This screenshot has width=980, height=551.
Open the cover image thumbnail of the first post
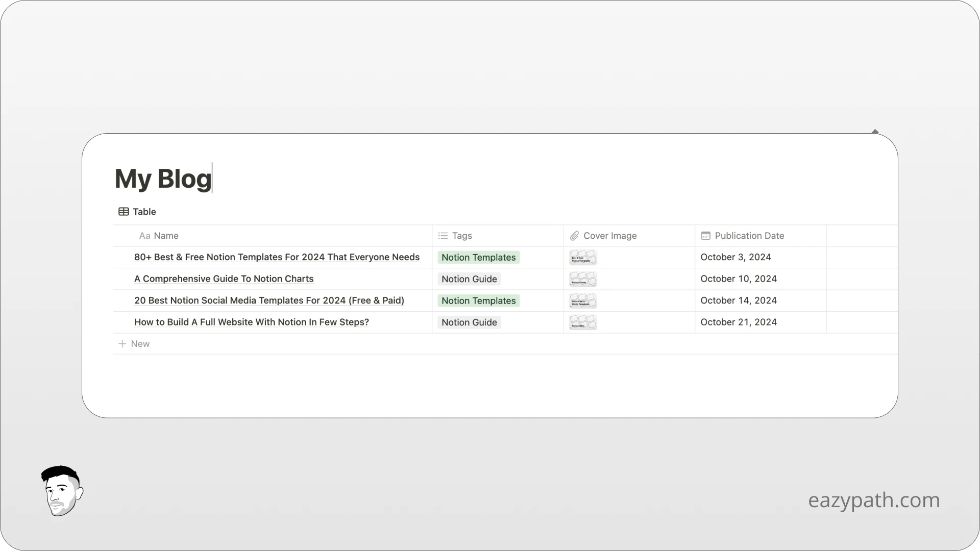[x=582, y=257]
